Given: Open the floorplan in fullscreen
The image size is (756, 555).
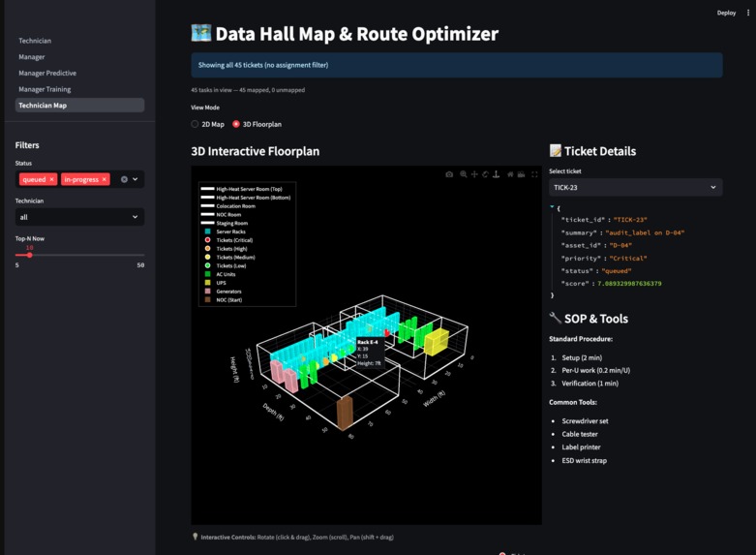Looking at the screenshot, I should (534, 174).
